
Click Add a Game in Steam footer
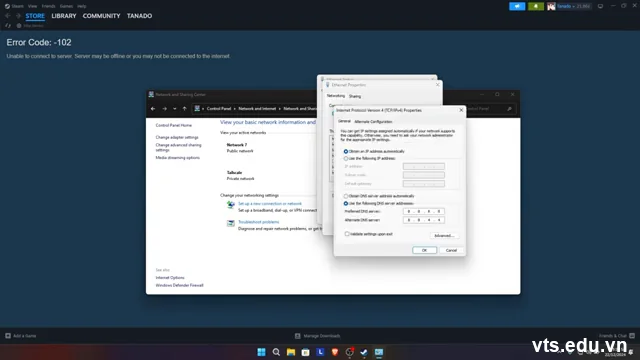pyautogui.click(x=21, y=336)
